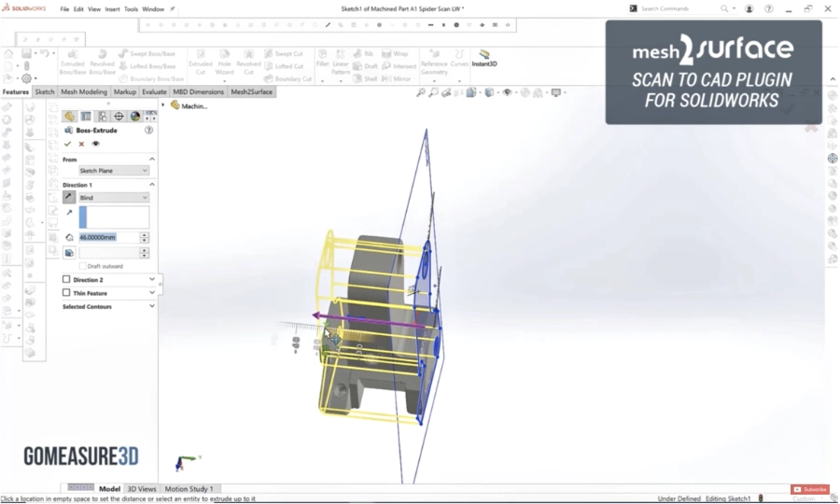
Task: Switch to the Motion Study 1 tab
Action: coord(189,489)
